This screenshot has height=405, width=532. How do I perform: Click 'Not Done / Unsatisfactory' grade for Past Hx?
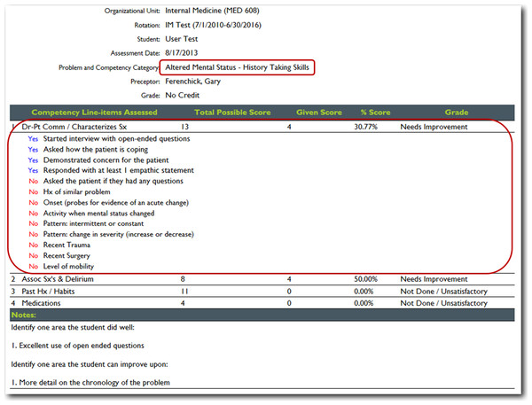pos(443,292)
